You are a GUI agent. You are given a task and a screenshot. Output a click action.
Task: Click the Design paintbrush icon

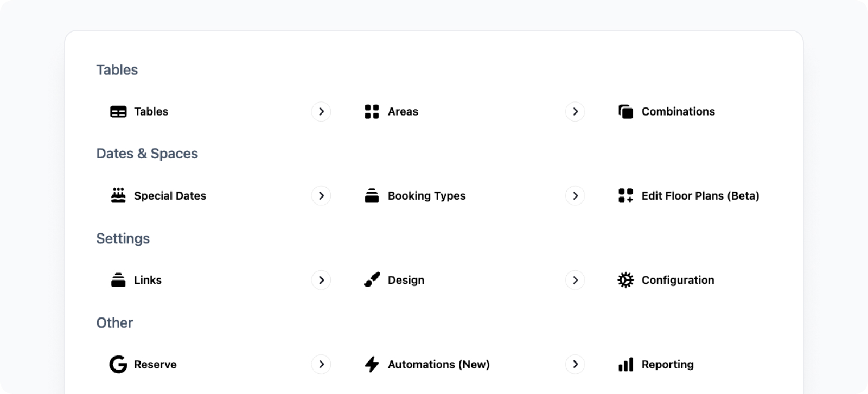pos(372,279)
